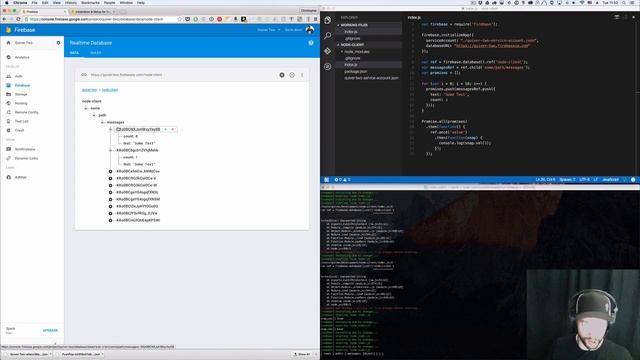Click the node-client breadcrumb link
Viewport: 640px width, 360px height.
[110, 90]
